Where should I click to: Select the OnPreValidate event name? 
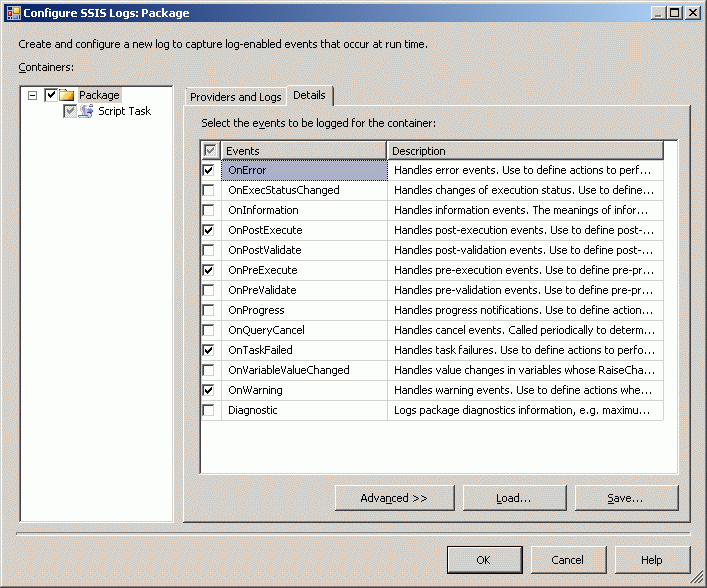tap(262, 290)
